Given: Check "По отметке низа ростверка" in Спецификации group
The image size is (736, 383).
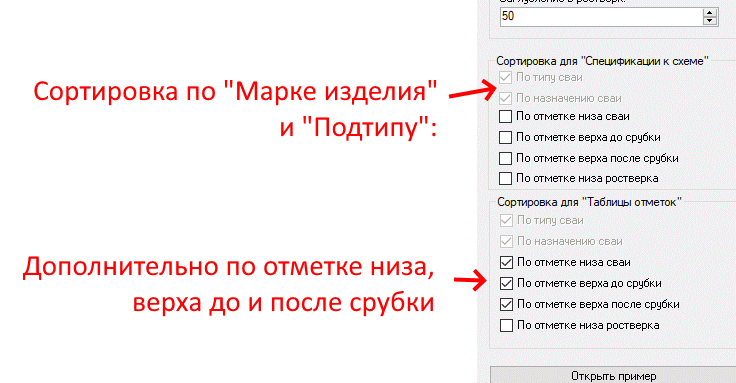Looking at the screenshot, I should (505, 178).
